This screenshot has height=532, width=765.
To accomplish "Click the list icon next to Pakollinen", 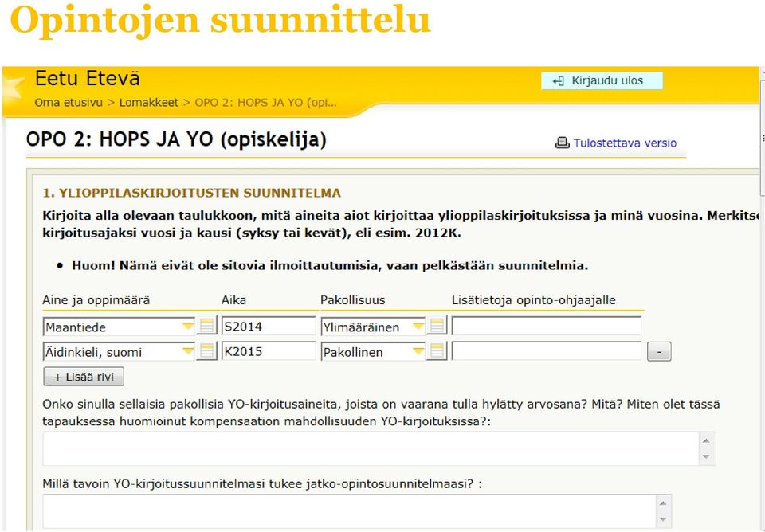I will tap(437, 351).
